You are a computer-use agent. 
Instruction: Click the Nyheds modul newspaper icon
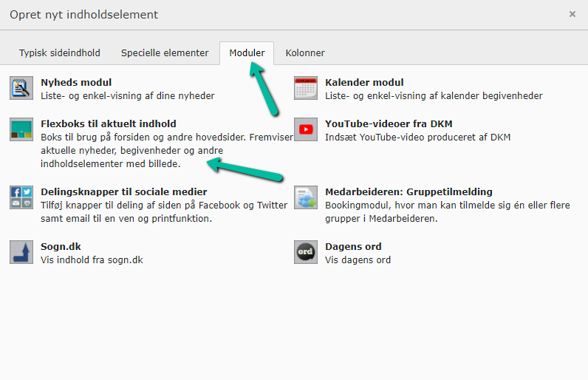click(21, 88)
